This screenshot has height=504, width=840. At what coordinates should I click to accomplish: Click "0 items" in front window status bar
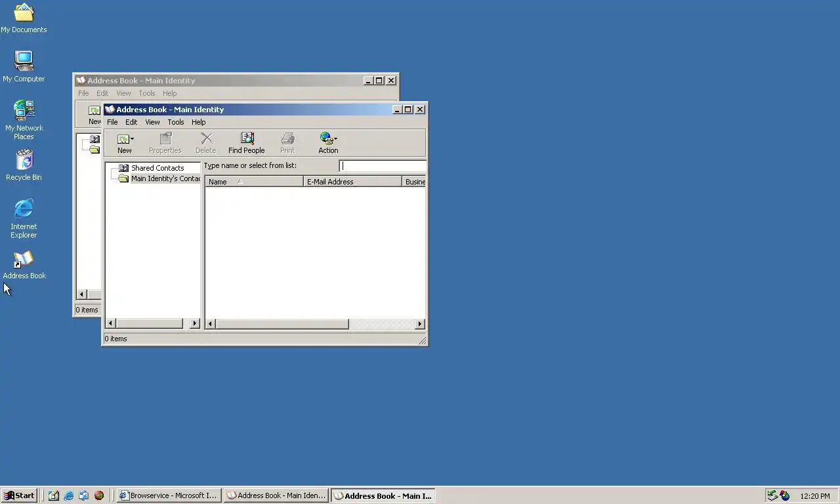click(x=115, y=339)
